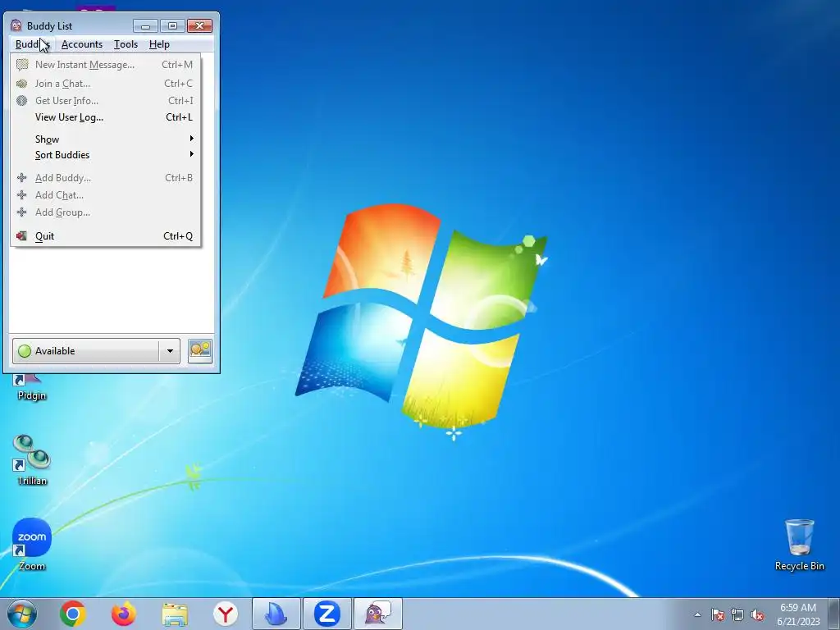840x630 pixels.
Task: Select Add Chat entry
Action: [x=106, y=195]
